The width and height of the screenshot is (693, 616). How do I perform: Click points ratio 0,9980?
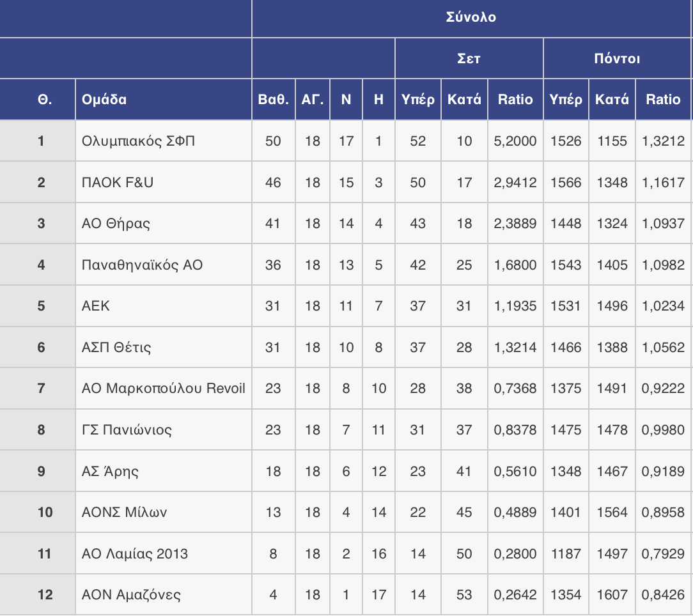coord(663,429)
